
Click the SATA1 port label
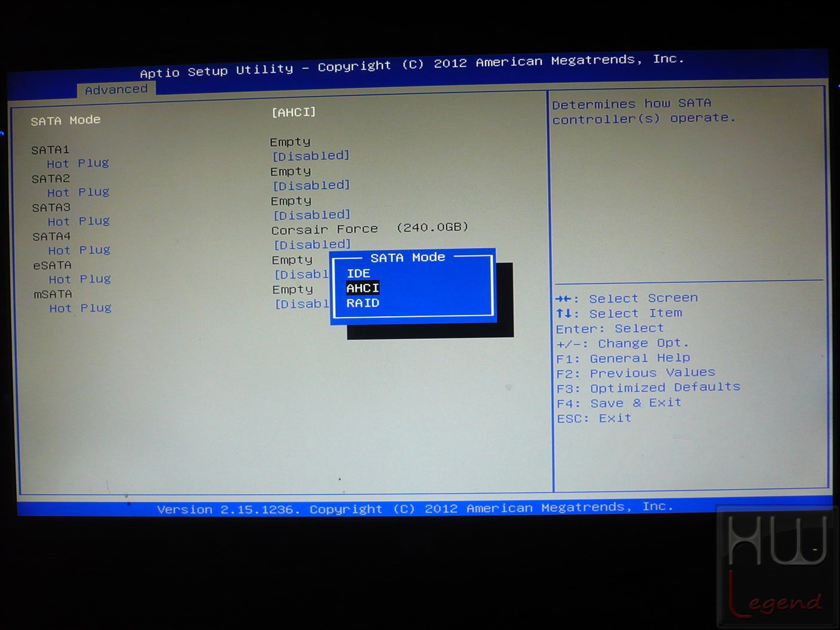pyautogui.click(x=51, y=150)
